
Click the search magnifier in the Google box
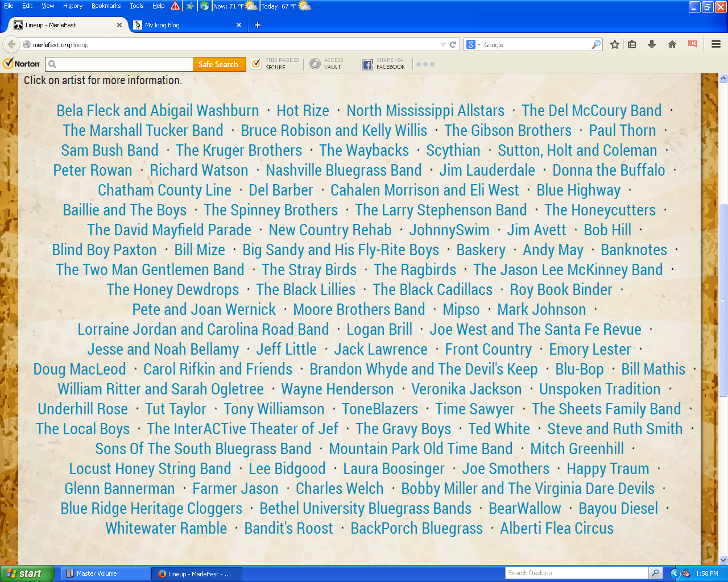tap(596, 44)
